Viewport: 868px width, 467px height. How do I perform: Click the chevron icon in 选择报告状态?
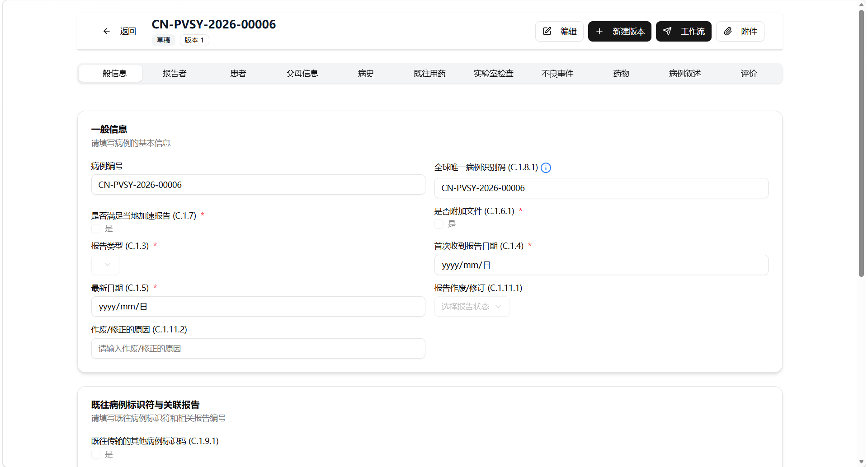(x=498, y=307)
